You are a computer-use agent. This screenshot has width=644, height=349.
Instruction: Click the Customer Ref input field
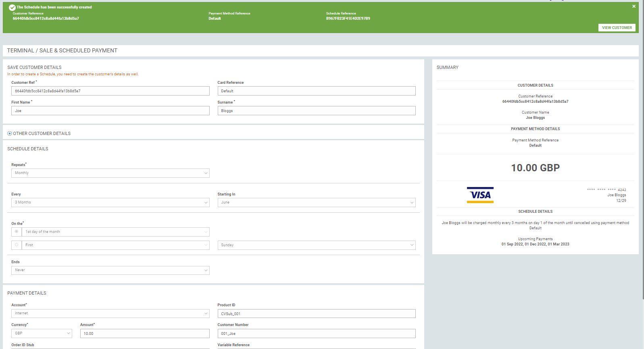110,91
